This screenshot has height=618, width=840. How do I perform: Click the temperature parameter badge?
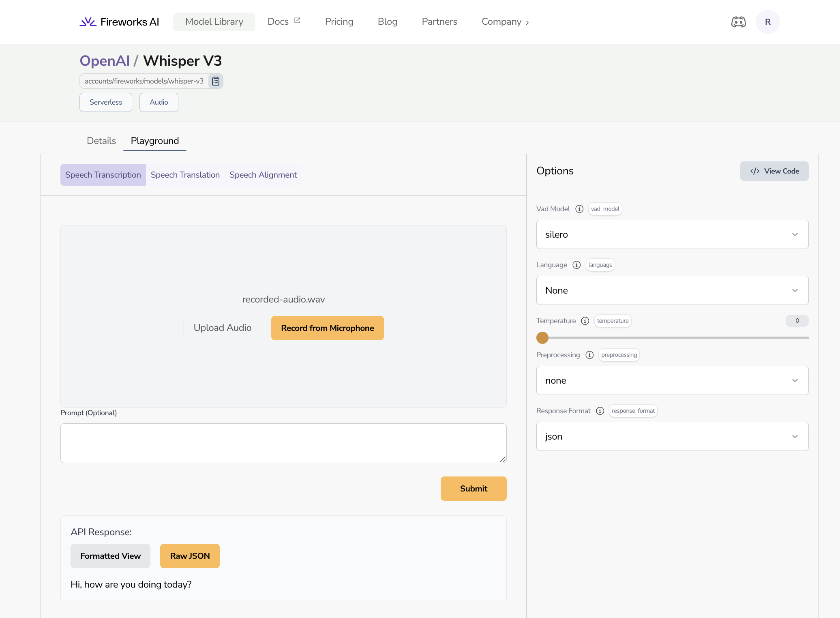point(613,321)
